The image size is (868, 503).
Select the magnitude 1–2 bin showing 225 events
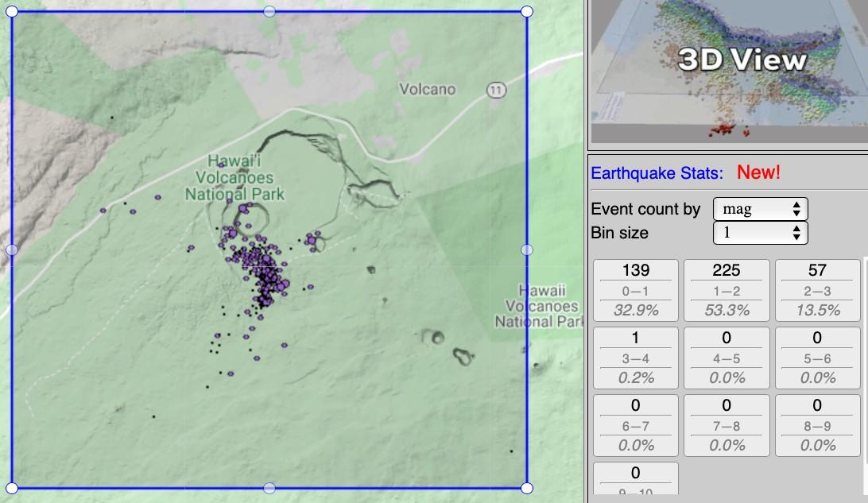[x=727, y=290]
